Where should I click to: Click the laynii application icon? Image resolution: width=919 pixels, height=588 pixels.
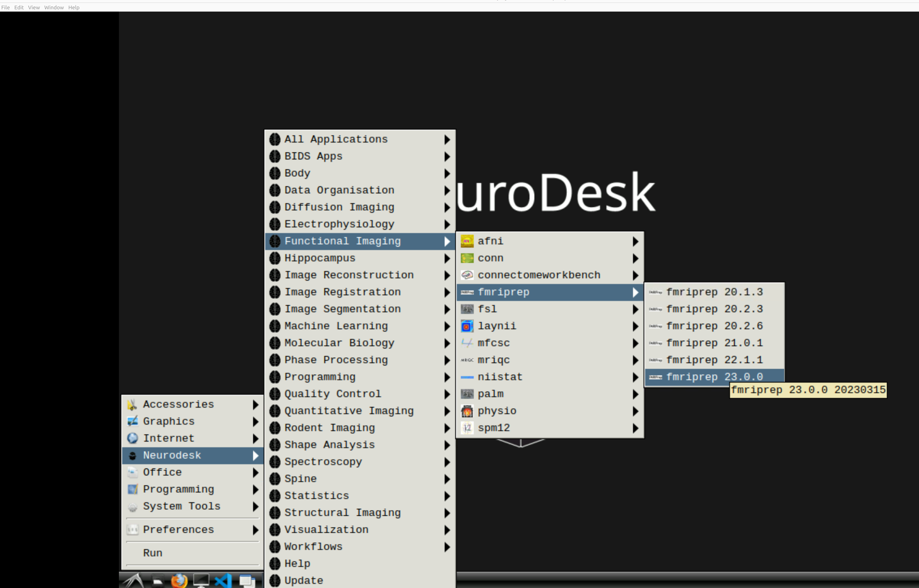(467, 326)
